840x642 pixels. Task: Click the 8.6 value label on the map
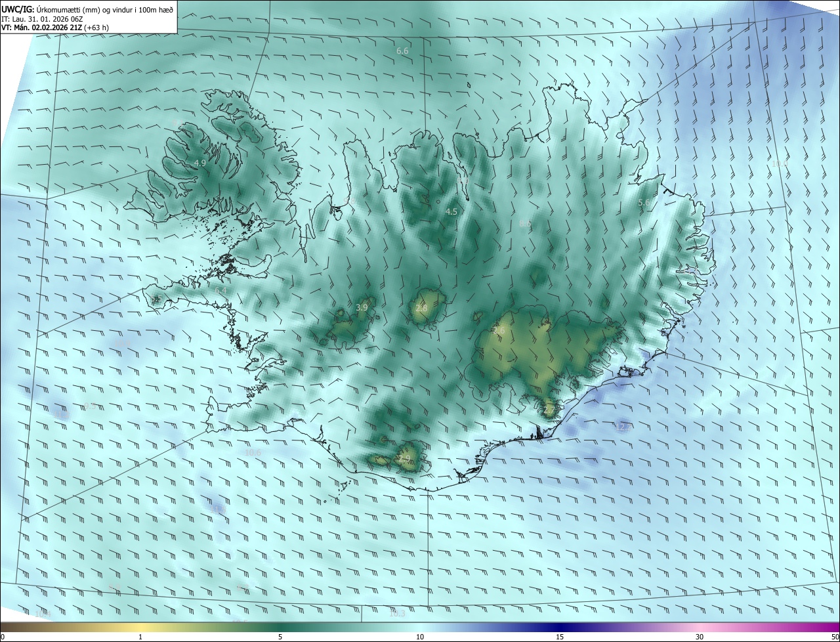tap(525, 224)
